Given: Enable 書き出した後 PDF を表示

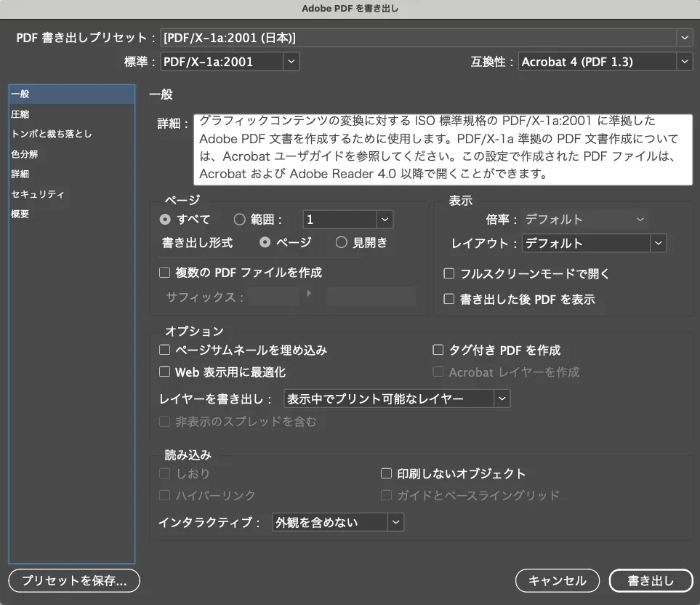Looking at the screenshot, I should 449,297.
